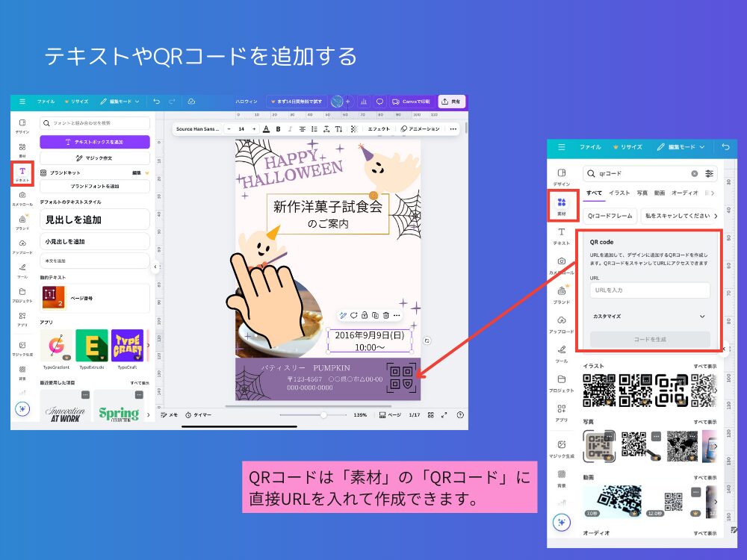Expand カスタマイズ section
Viewport: 747px width, 560px height.
pos(650,316)
